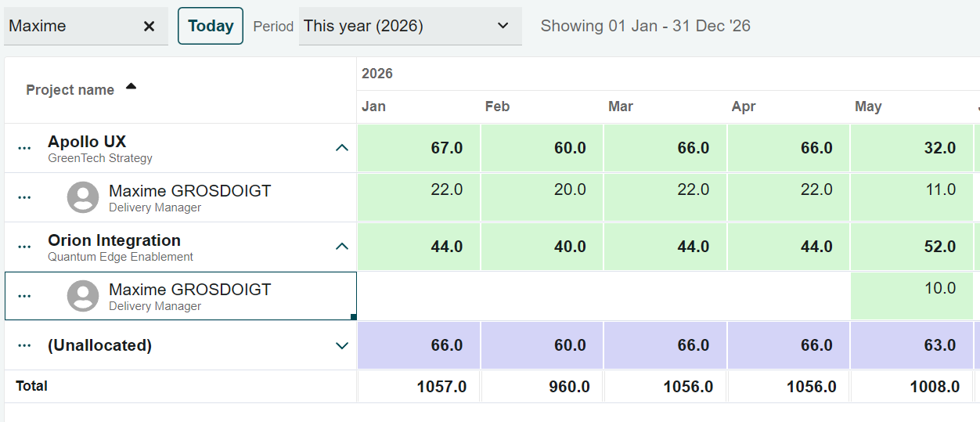The height and width of the screenshot is (422, 980).
Task: Open the Unallocated row options menu
Action: (24, 345)
